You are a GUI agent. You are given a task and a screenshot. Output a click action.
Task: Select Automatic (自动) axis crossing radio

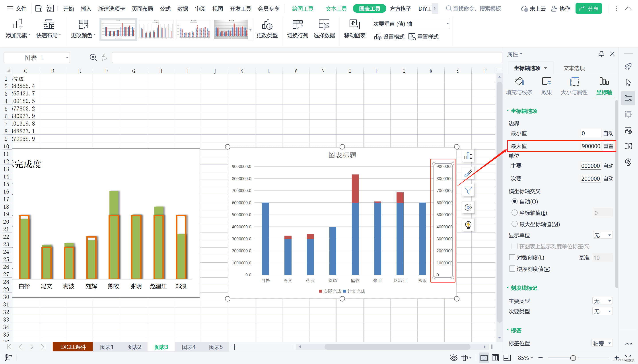[514, 201]
